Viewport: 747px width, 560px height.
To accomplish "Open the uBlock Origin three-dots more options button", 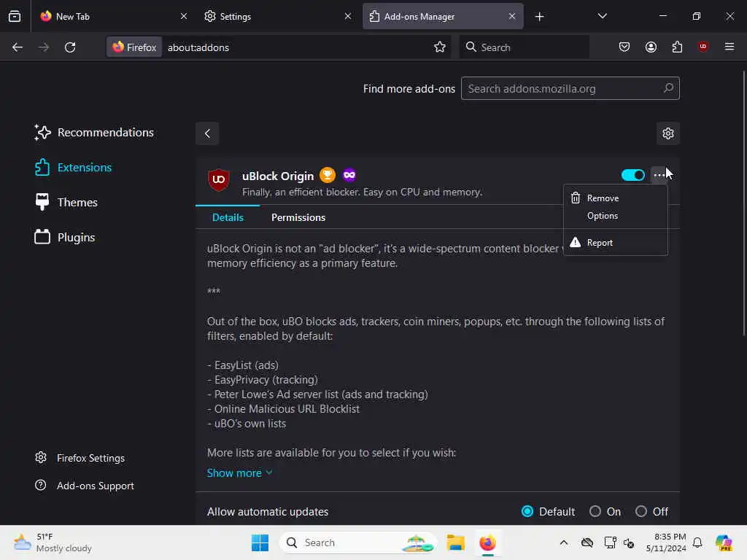I will coord(659,175).
